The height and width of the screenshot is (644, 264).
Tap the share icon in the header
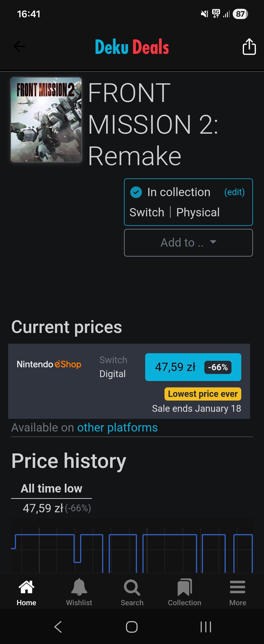249,47
